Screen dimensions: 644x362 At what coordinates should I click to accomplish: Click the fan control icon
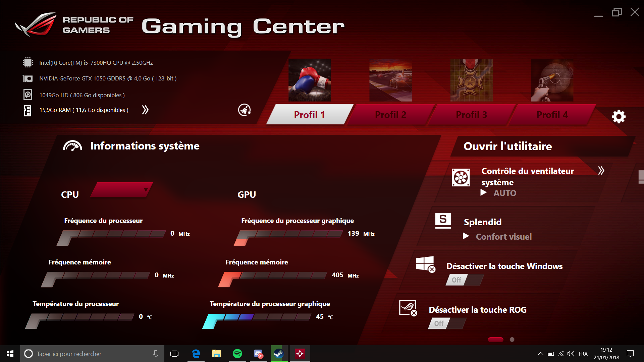[461, 177]
